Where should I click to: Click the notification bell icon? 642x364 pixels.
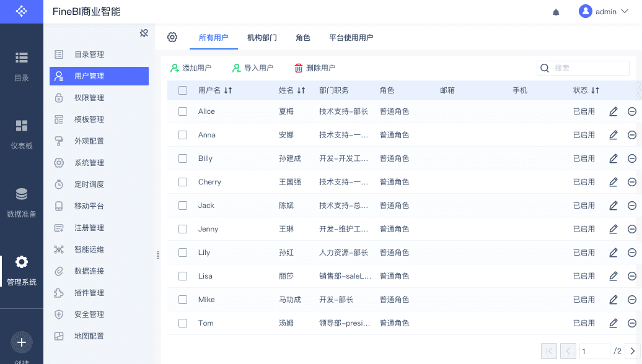click(x=556, y=12)
